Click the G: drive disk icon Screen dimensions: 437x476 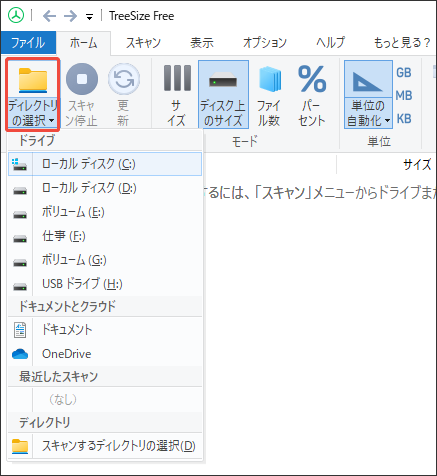20,263
